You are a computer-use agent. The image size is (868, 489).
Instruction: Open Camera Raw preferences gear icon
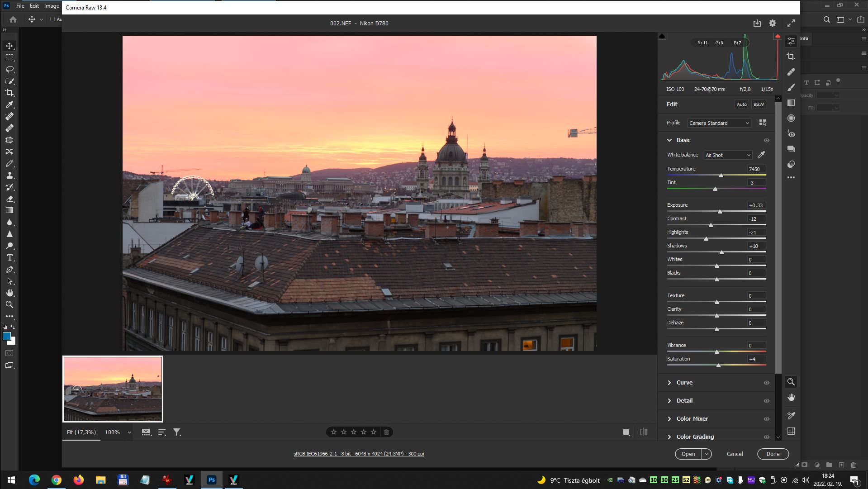773,23
